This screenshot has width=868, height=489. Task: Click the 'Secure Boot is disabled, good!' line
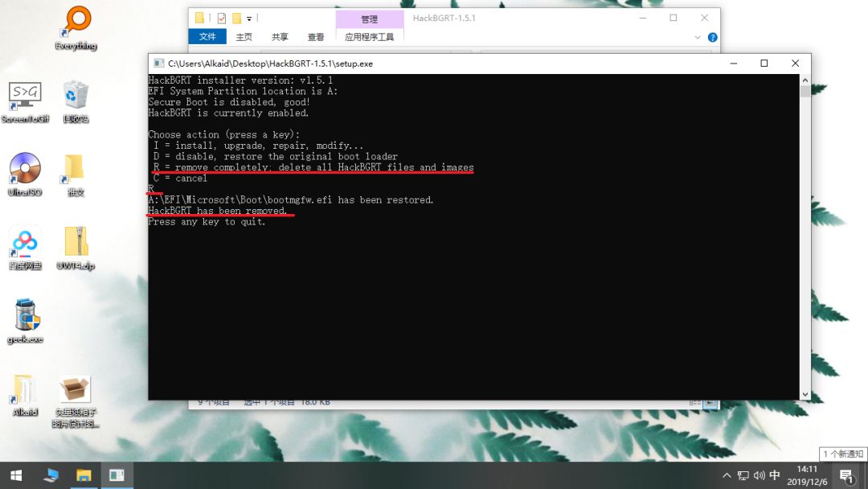(x=228, y=102)
